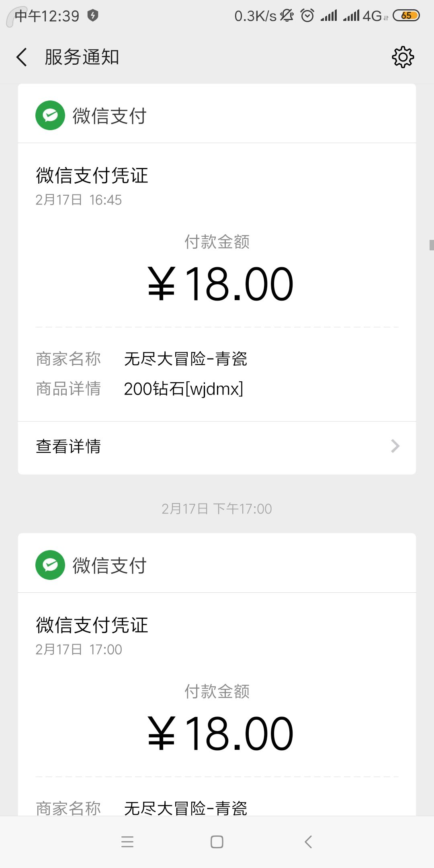Open 查看详情 on first payment card
Viewport: 434px width, 868px height.
tap(68, 446)
